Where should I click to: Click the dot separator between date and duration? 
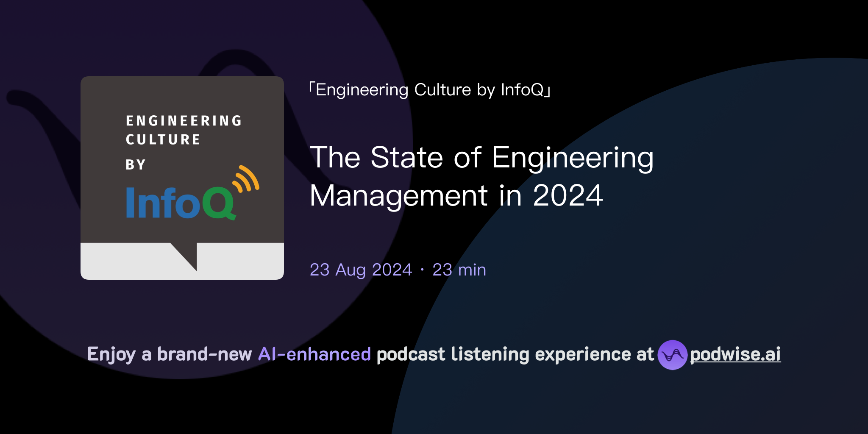pyautogui.click(x=422, y=270)
